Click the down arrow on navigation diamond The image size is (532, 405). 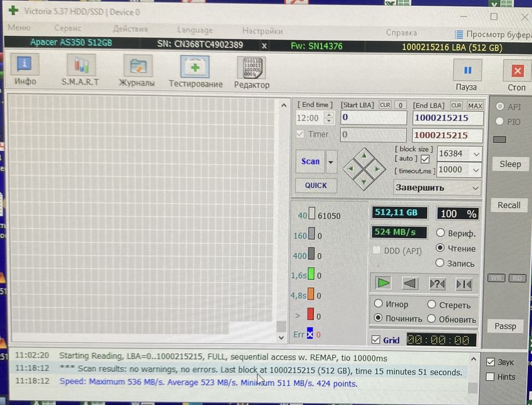(x=364, y=181)
